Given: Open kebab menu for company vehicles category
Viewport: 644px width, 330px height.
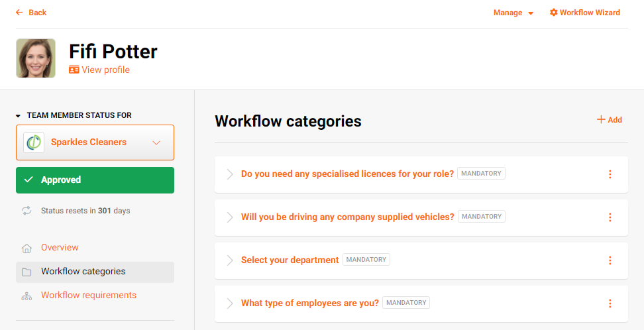Looking at the screenshot, I should pos(610,217).
